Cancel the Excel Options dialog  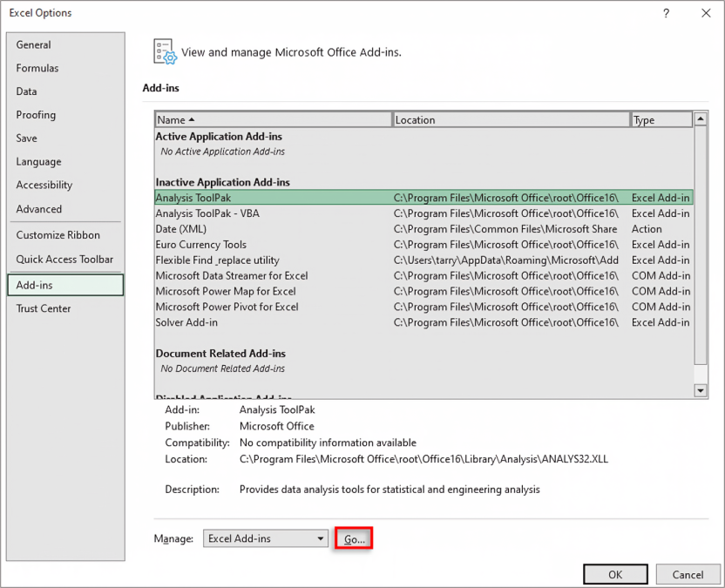tap(688, 575)
